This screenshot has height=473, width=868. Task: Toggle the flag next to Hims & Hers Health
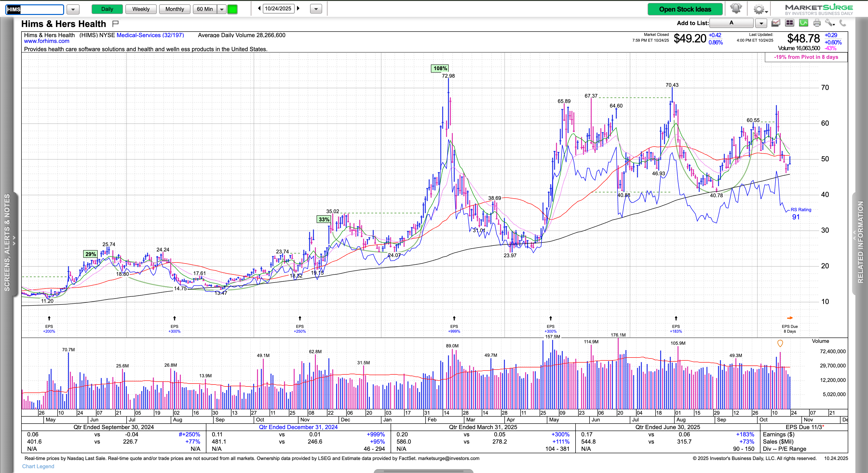tap(115, 23)
